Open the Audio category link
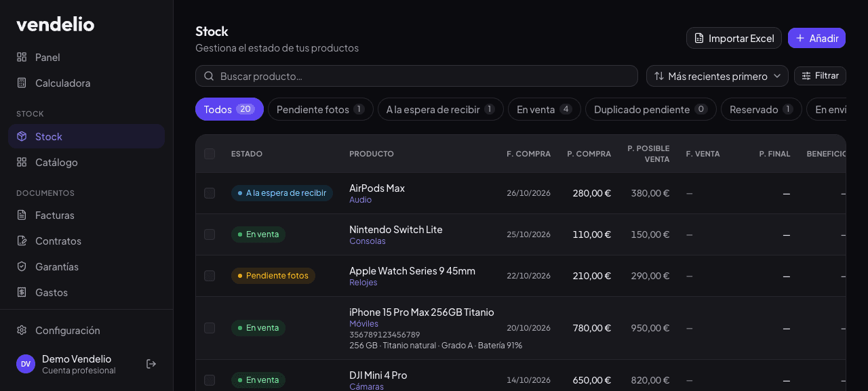Image resolution: width=868 pixels, height=391 pixels. [x=360, y=200]
